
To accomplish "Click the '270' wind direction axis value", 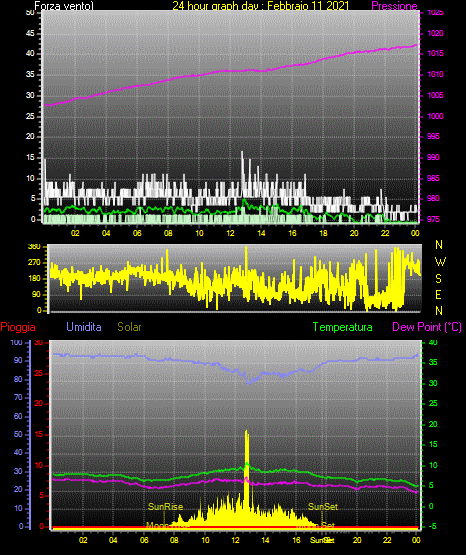I will tap(34, 263).
